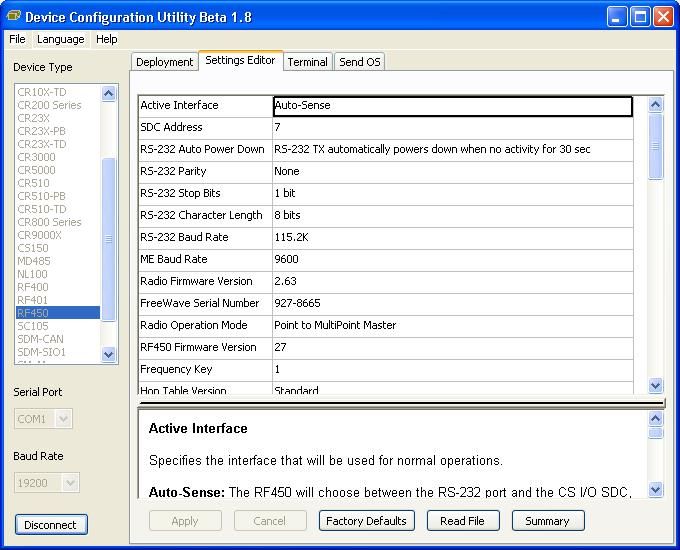The width and height of the screenshot is (680, 550).
Task: Open the File menu
Action: [x=17, y=39]
